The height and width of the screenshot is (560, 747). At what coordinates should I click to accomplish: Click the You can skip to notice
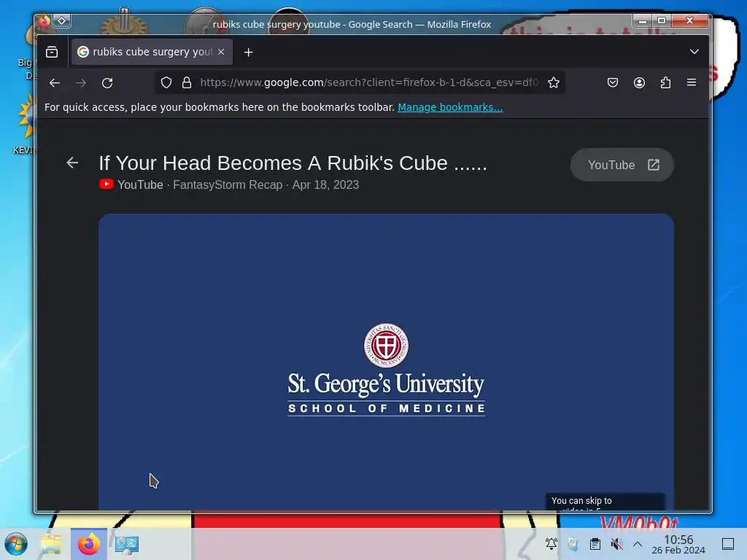pyautogui.click(x=605, y=502)
